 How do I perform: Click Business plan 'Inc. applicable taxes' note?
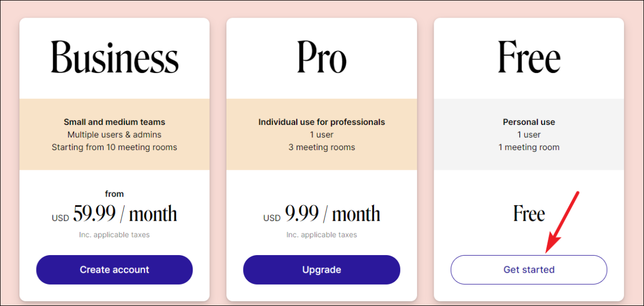point(114,235)
